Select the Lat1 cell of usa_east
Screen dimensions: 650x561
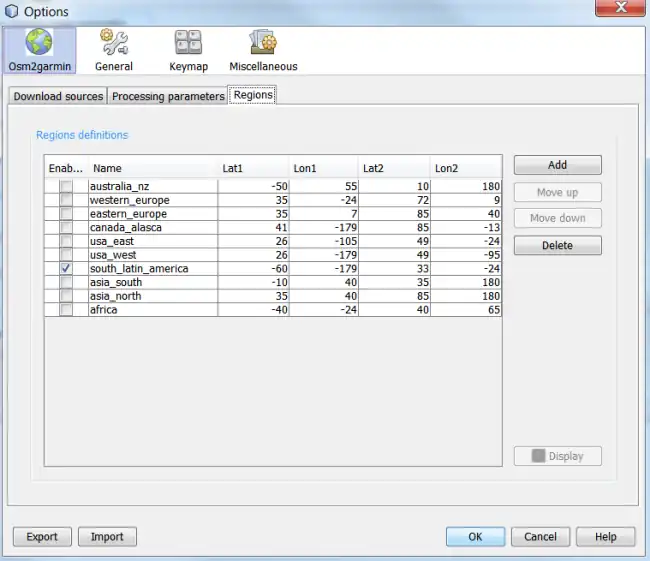(x=253, y=241)
